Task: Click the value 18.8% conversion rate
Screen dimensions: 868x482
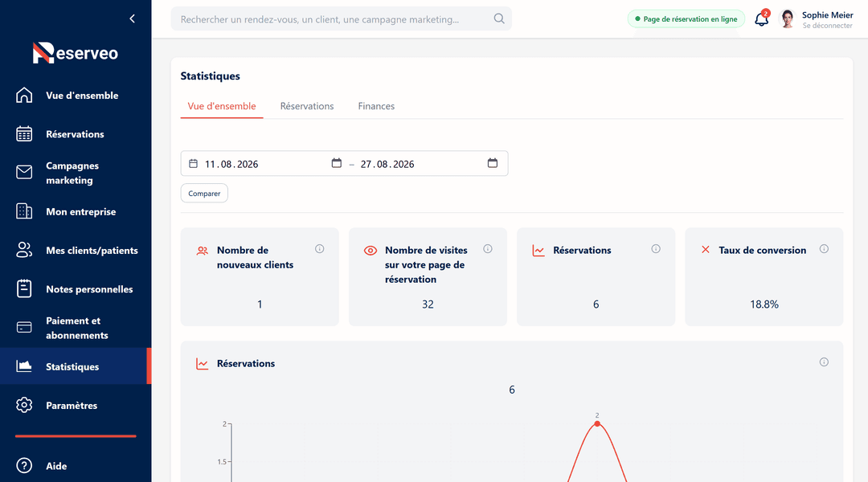Action: [x=764, y=304]
